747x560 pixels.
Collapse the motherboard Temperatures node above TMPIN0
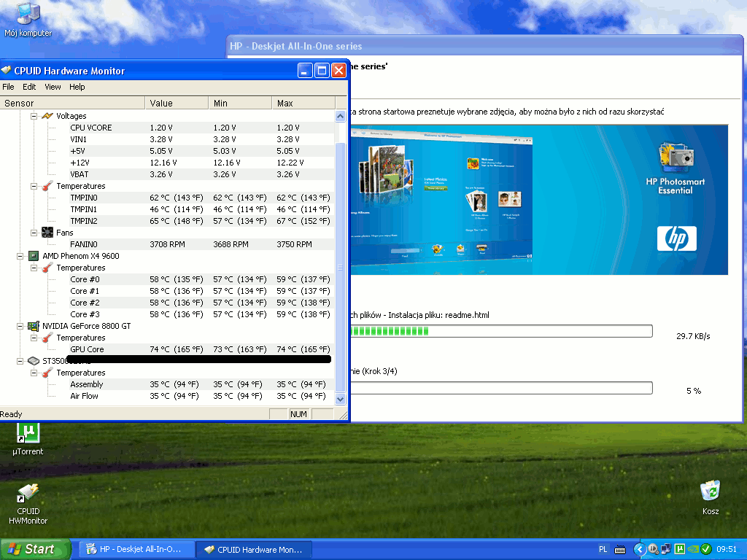click(x=34, y=186)
